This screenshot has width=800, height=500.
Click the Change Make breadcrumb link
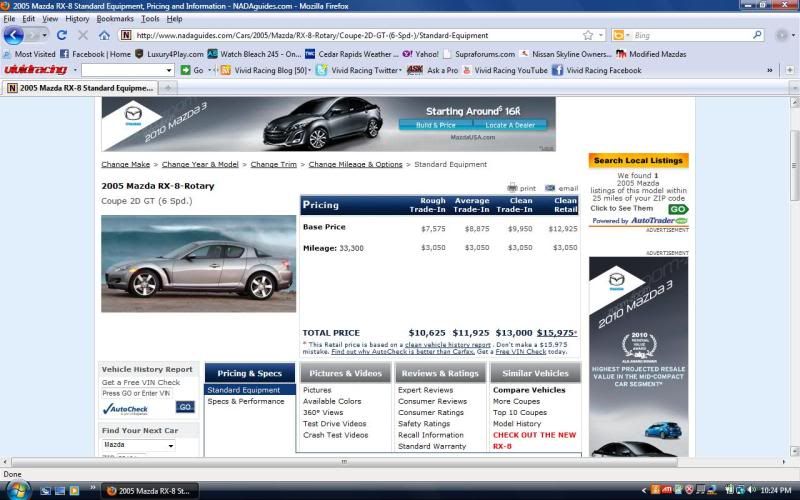[x=126, y=164]
